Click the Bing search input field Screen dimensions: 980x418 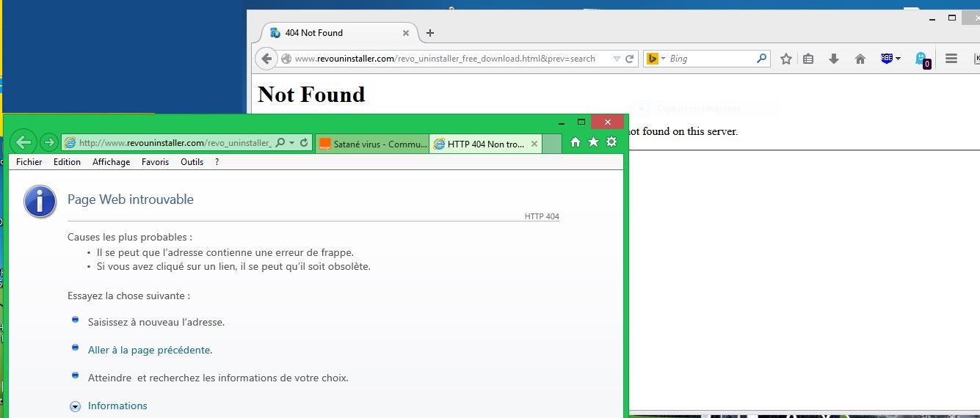711,59
